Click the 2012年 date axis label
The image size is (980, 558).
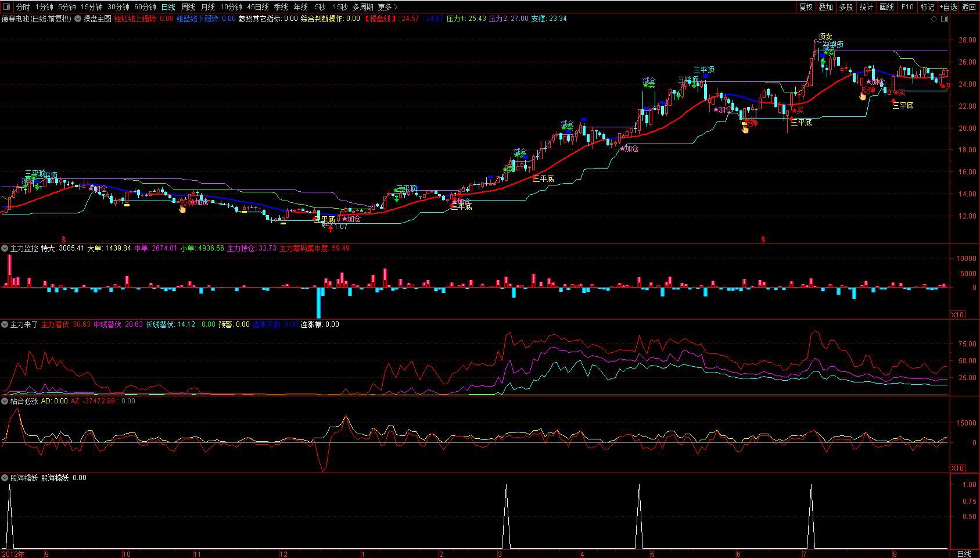click(x=12, y=554)
